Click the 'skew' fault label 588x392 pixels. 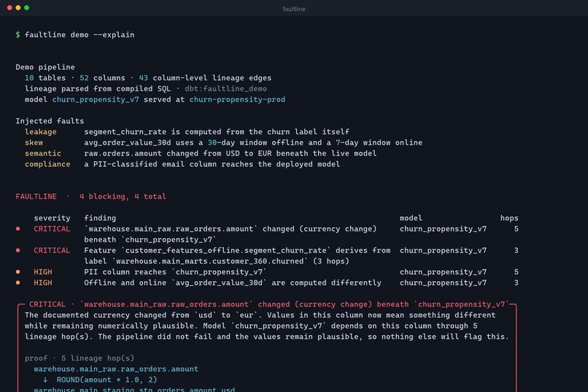pyautogui.click(x=34, y=142)
